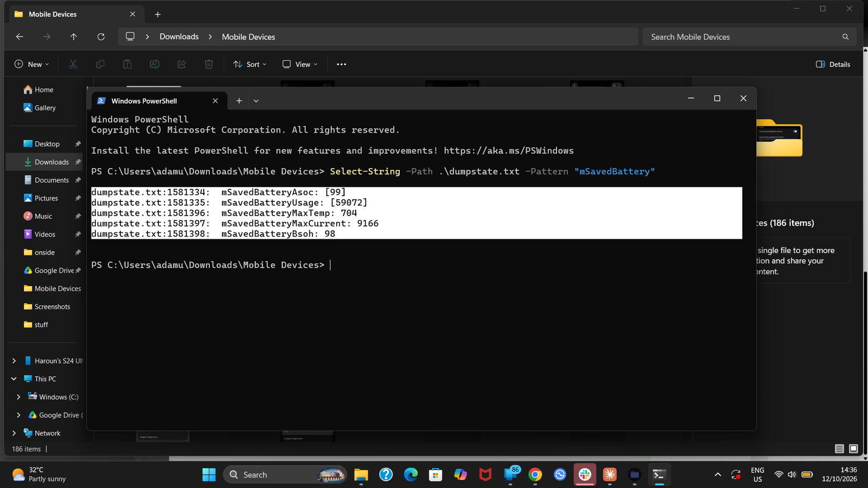The width and height of the screenshot is (868, 488).
Task: Click the taskbar Search box
Action: coord(285,475)
